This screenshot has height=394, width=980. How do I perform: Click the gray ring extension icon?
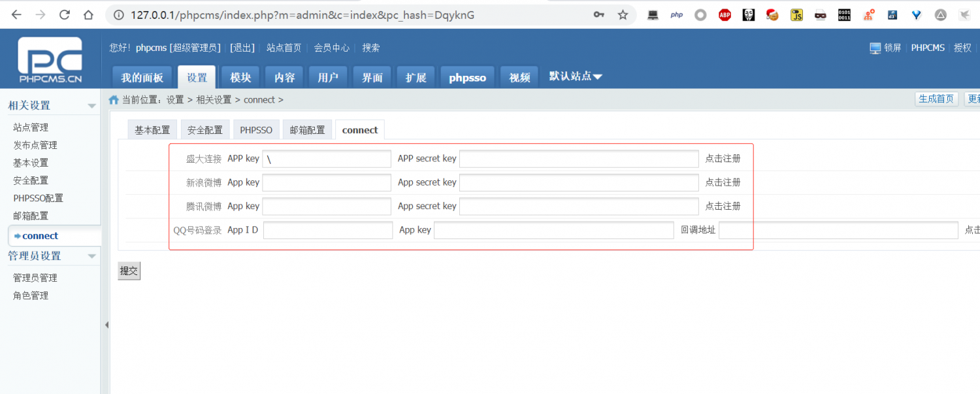click(700, 14)
